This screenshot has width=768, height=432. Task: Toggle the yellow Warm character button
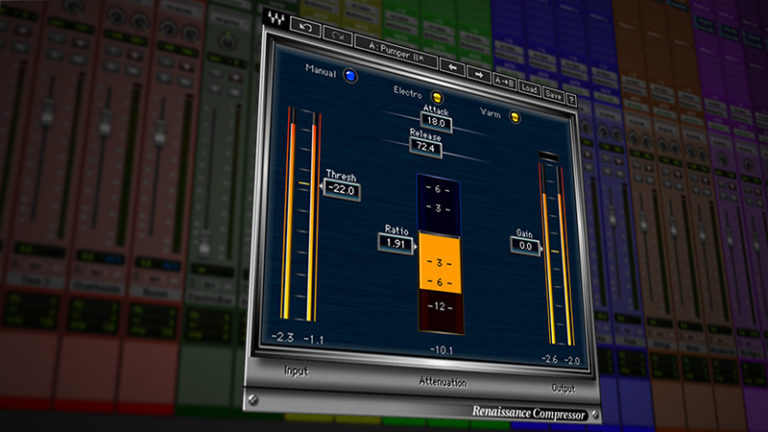click(515, 117)
